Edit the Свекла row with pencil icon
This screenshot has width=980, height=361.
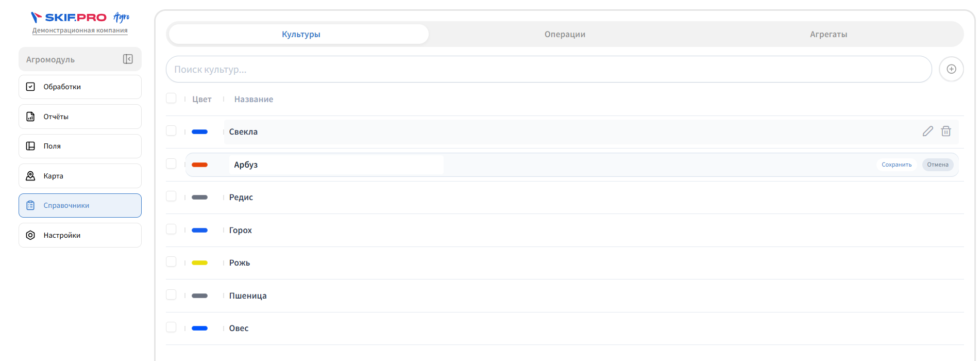pyautogui.click(x=927, y=132)
